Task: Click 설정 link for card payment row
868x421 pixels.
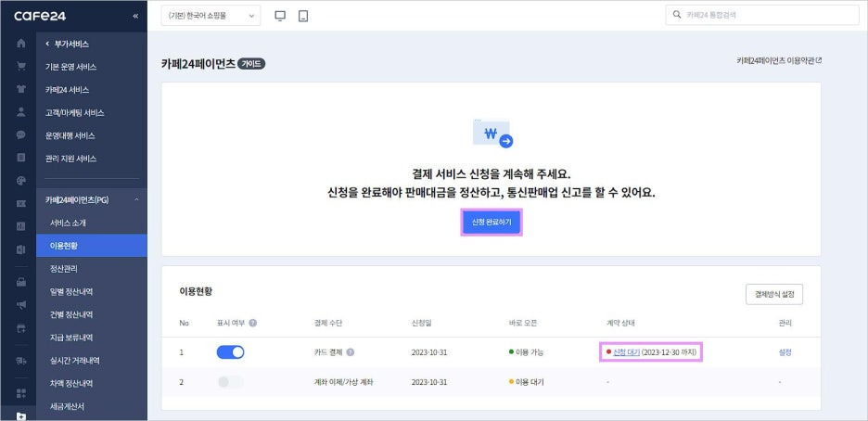Action: (x=785, y=351)
